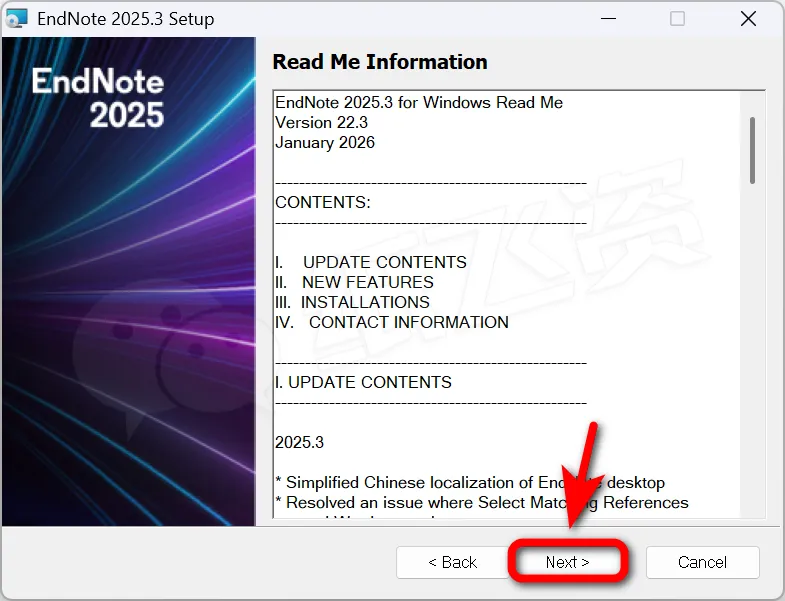Cancel the EndNote setup
This screenshot has height=601, width=785.
[x=702, y=562]
